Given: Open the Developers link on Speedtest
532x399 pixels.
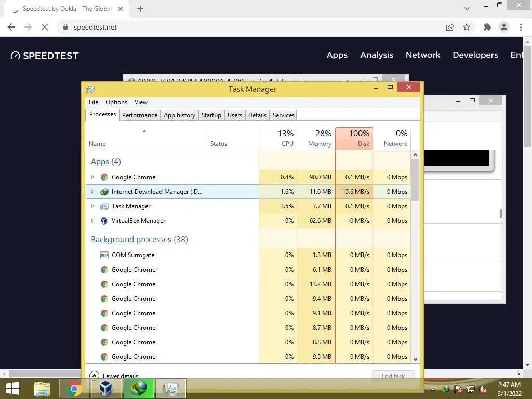Looking at the screenshot, I should click(475, 55).
